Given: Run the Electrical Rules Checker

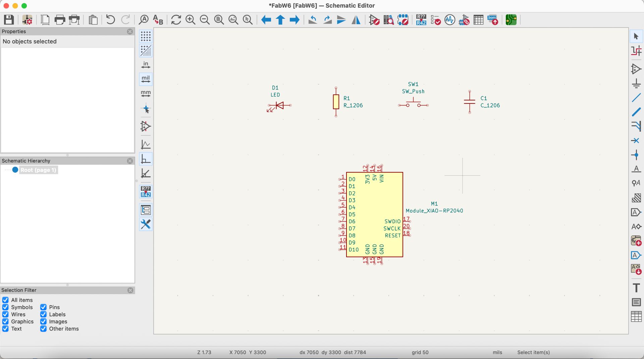Looking at the screenshot, I should [x=435, y=20].
